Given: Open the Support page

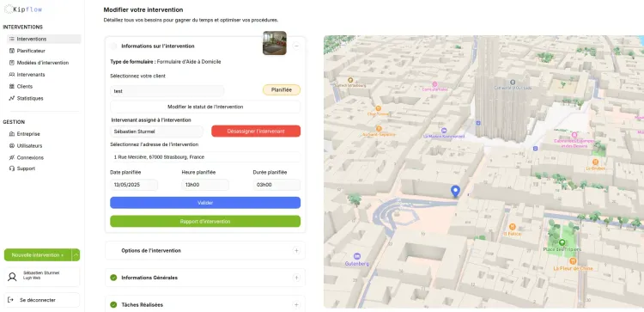Looking at the screenshot, I should click(x=26, y=168).
